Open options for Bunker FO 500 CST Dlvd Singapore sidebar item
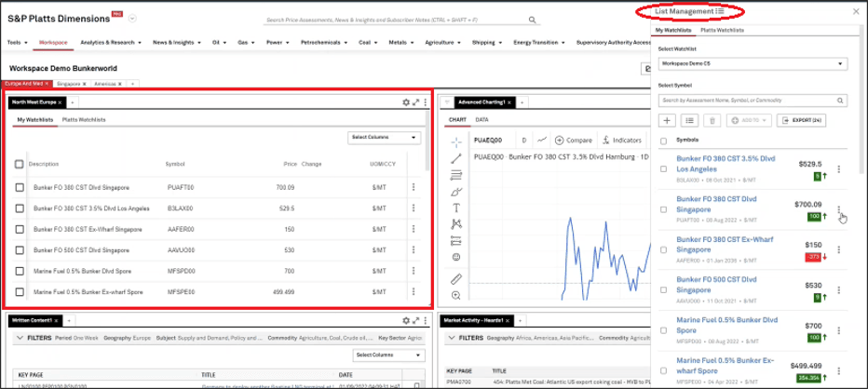868x389 pixels. (838, 290)
